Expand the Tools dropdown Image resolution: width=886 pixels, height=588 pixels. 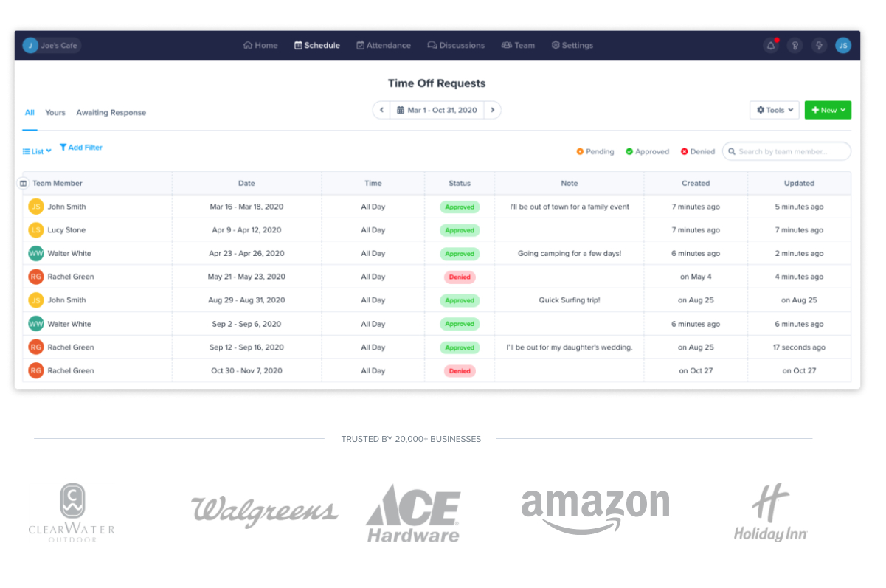[775, 110]
